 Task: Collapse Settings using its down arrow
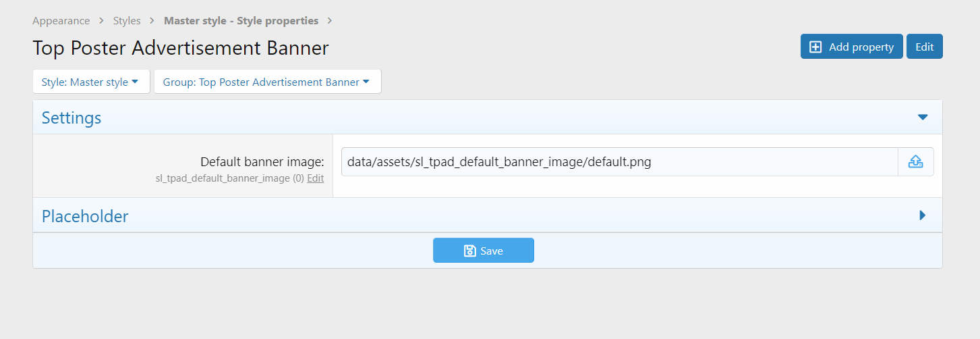923,118
